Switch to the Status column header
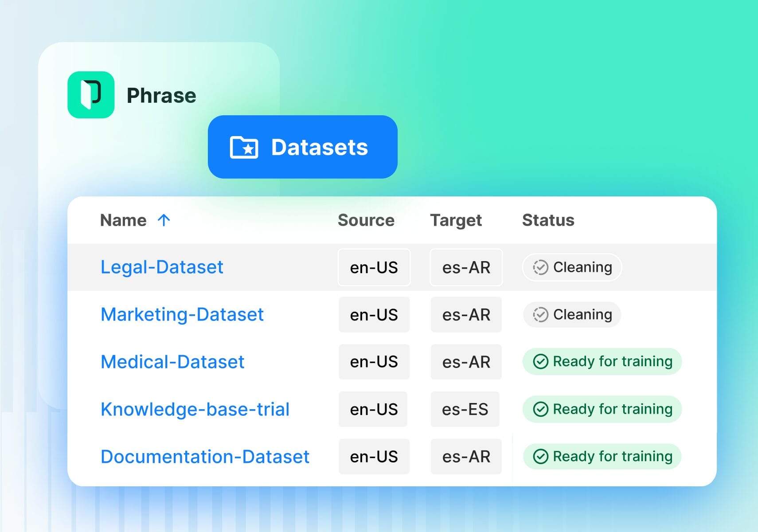Image resolution: width=758 pixels, height=532 pixels. [x=548, y=219]
